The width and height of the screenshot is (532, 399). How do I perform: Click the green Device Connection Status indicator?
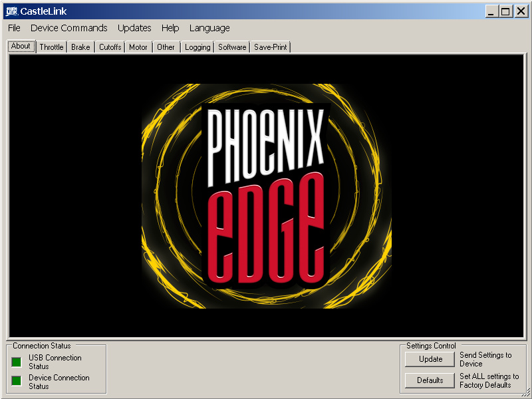[17, 381]
